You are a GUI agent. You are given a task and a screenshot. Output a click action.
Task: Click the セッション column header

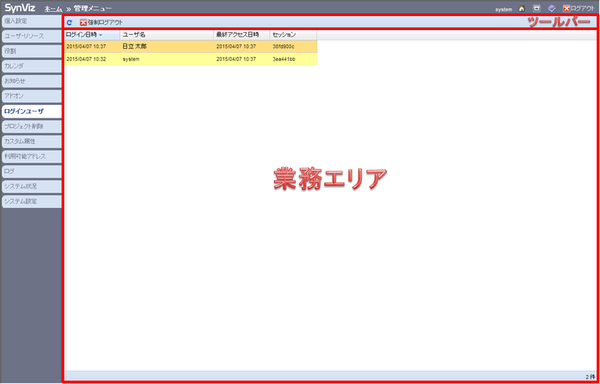(x=293, y=35)
